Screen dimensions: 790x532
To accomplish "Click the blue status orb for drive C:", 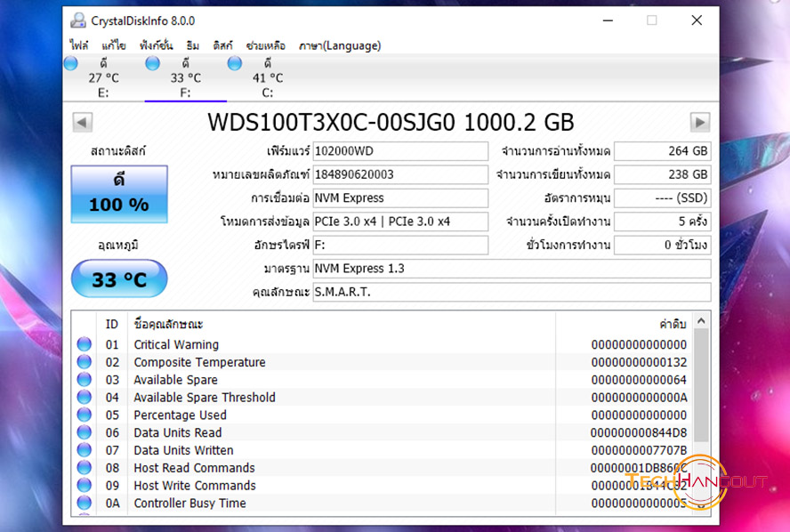I will point(235,63).
